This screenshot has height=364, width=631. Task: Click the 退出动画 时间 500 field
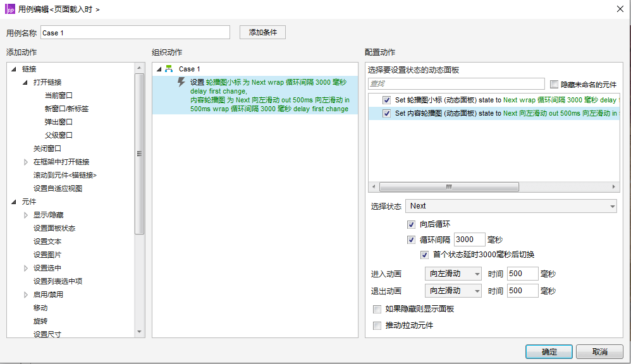click(522, 291)
